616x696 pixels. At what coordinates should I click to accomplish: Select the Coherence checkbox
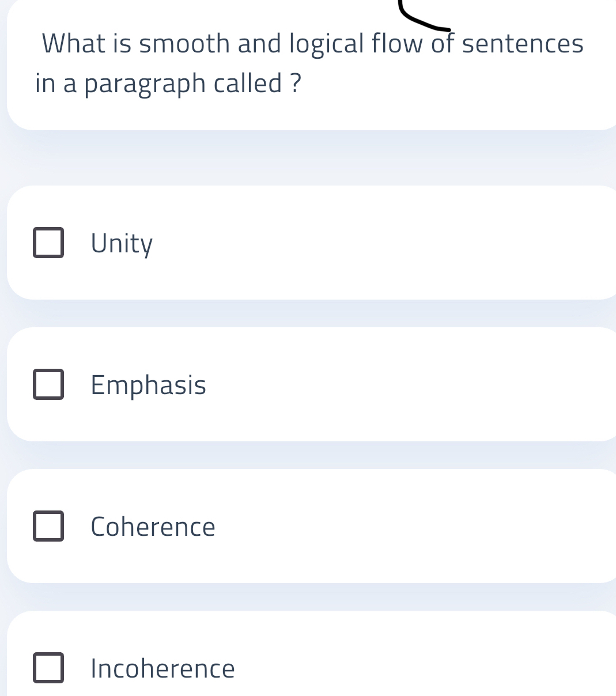(x=48, y=527)
